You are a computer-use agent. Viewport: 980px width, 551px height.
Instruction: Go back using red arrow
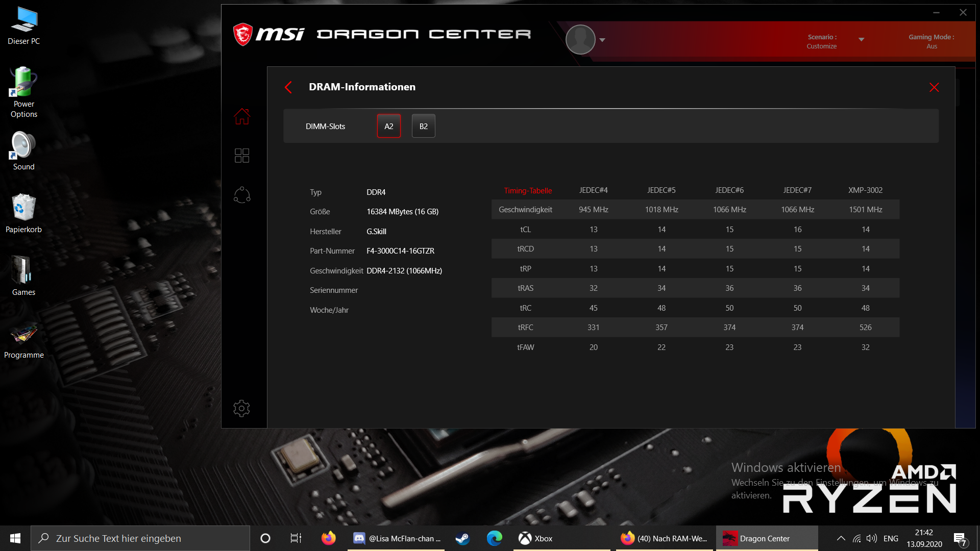point(288,87)
